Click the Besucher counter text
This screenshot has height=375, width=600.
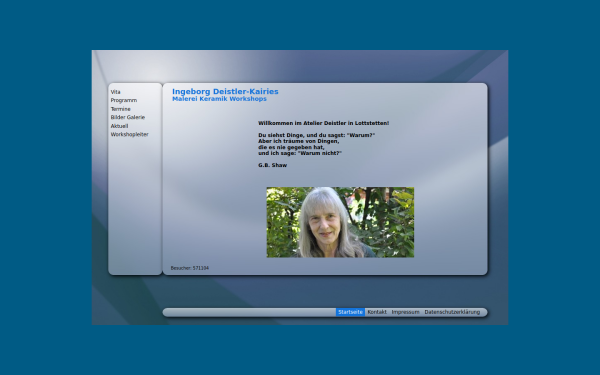coord(189,268)
